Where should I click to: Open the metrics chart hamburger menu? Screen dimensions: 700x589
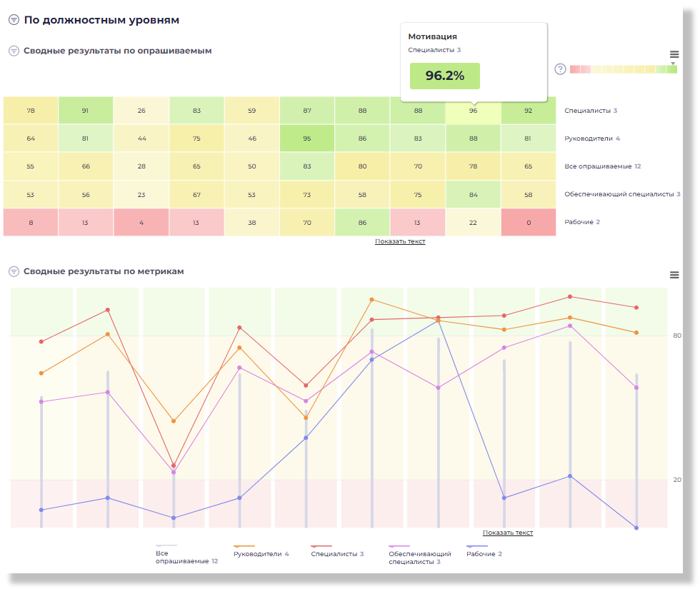click(x=674, y=275)
